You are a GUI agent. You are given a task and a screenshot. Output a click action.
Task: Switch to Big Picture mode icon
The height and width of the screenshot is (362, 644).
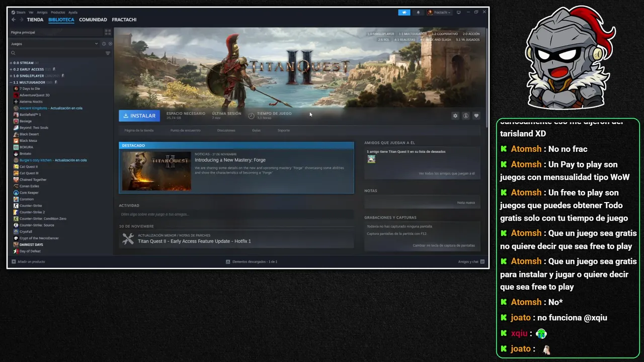click(458, 12)
